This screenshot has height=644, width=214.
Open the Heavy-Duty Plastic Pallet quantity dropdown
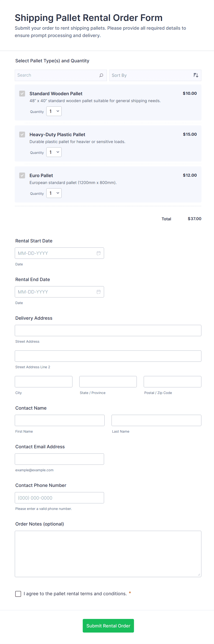54,152
